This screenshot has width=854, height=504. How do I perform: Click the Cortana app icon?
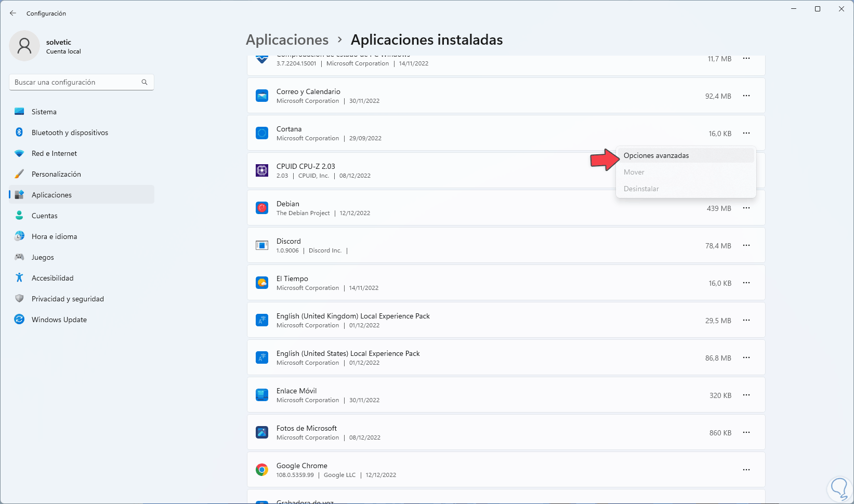coord(262,134)
